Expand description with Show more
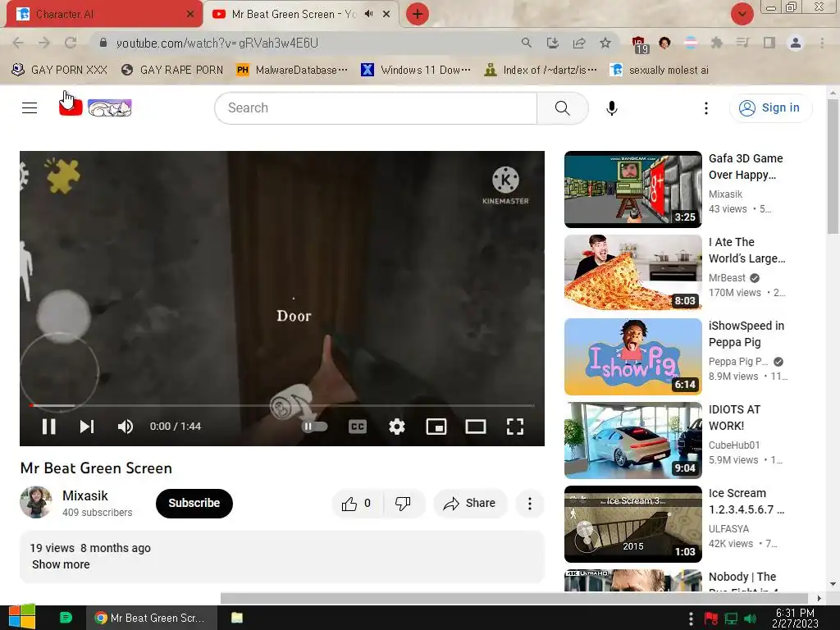Image resolution: width=840 pixels, height=630 pixels. pyautogui.click(x=61, y=564)
